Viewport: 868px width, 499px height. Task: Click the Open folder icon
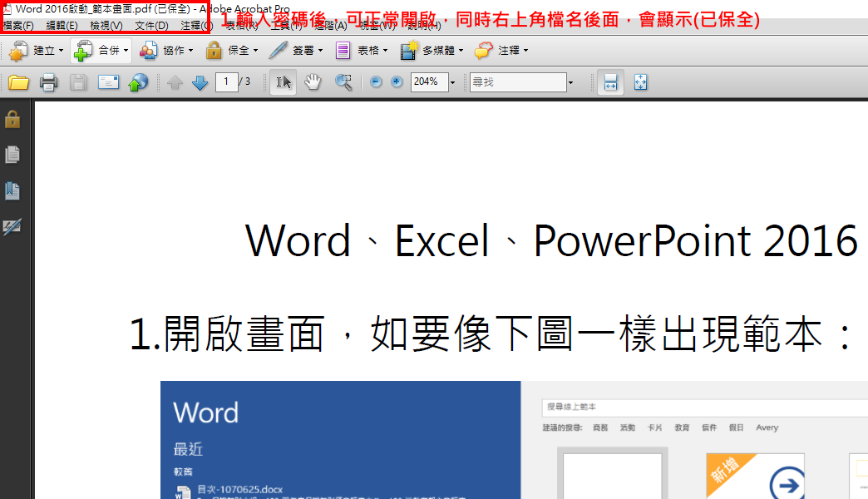pos(18,82)
